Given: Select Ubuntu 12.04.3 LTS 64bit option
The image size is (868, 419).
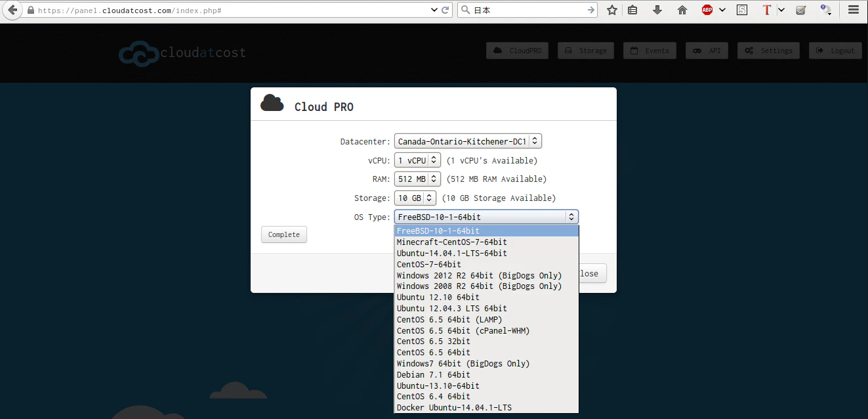Looking at the screenshot, I should [486, 309].
